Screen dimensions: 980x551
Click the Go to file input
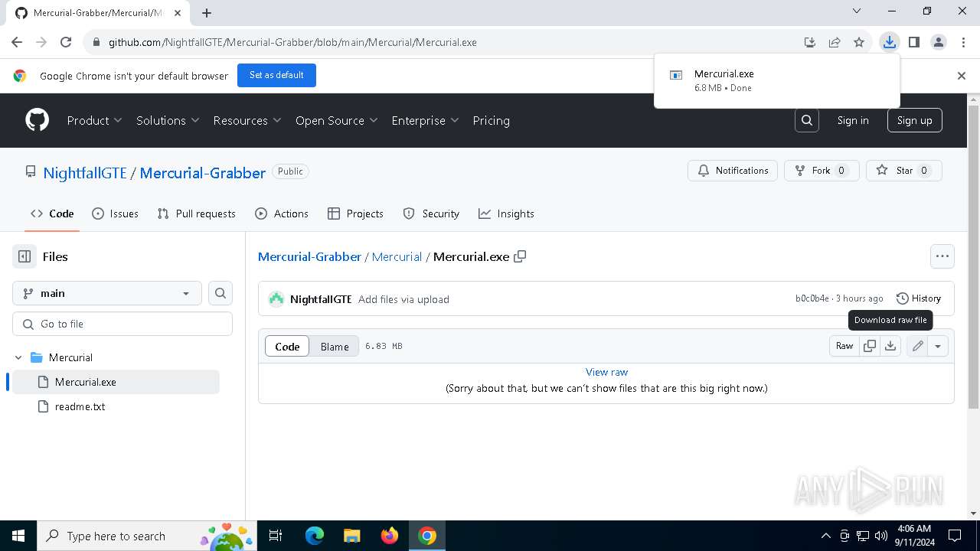[122, 324]
